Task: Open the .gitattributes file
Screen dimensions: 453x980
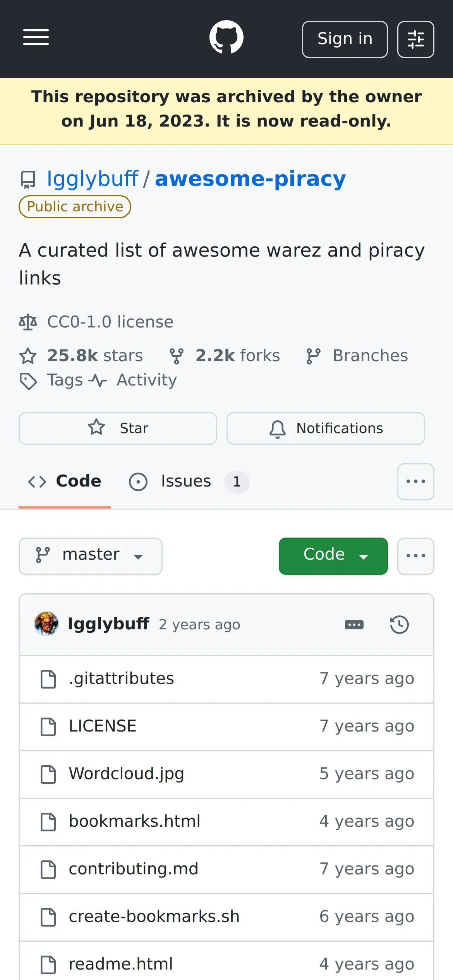Action: coord(121,678)
